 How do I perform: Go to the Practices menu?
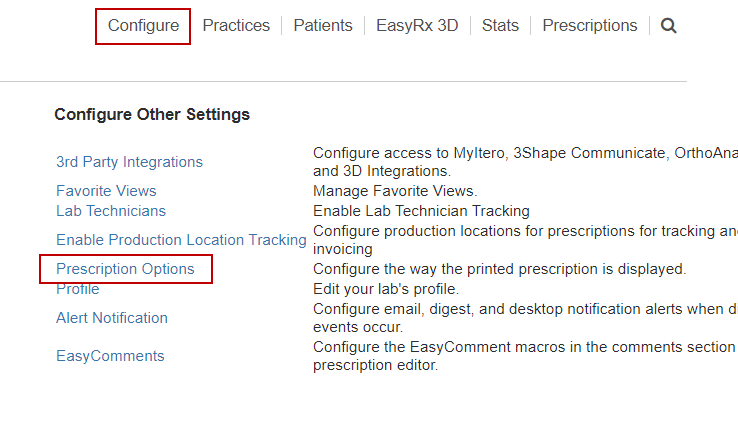(236, 26)
